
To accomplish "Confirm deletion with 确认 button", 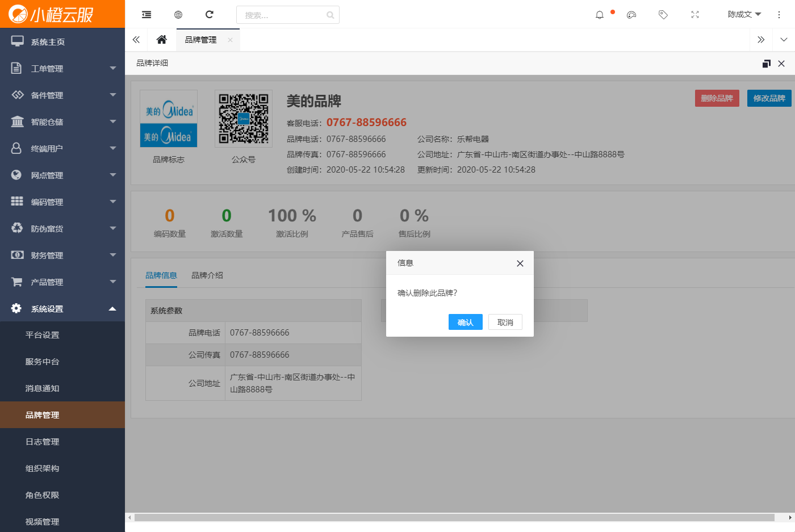I will [x=465, y=322].
